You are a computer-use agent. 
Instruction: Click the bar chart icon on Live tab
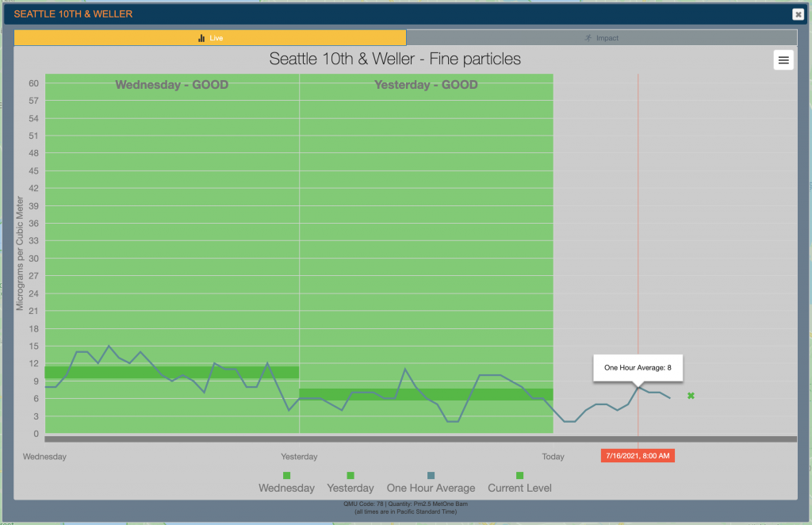(x=201, y=38)
